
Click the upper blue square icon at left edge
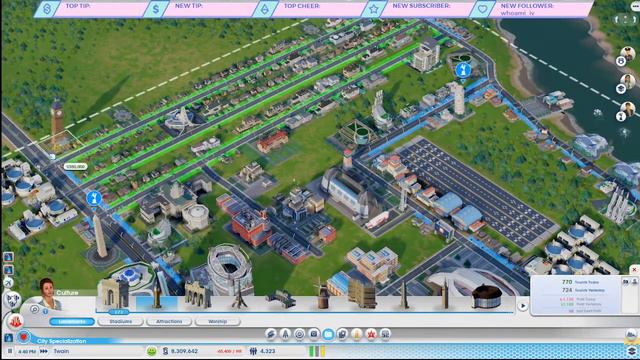[x=8, y=257]
